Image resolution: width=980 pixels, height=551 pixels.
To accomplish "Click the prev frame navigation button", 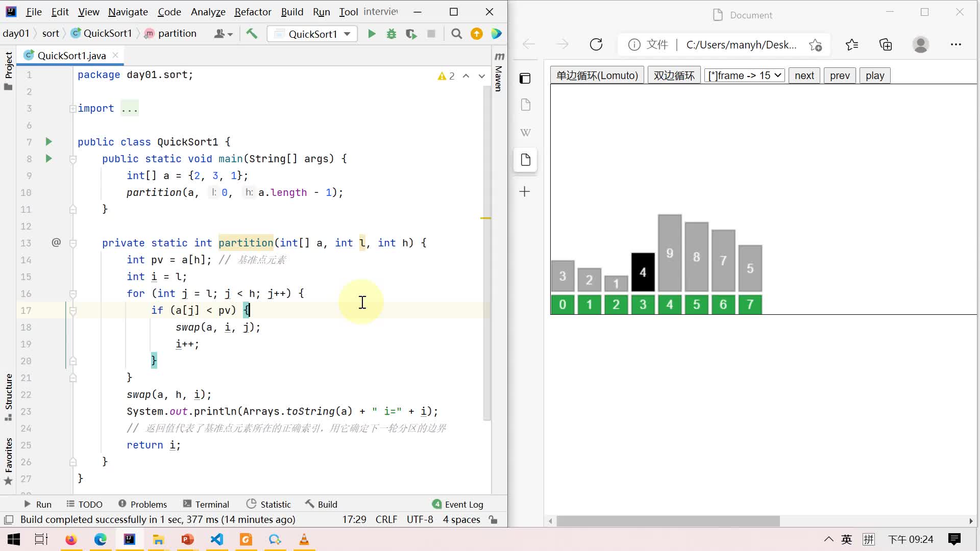I will click(840, 76).
